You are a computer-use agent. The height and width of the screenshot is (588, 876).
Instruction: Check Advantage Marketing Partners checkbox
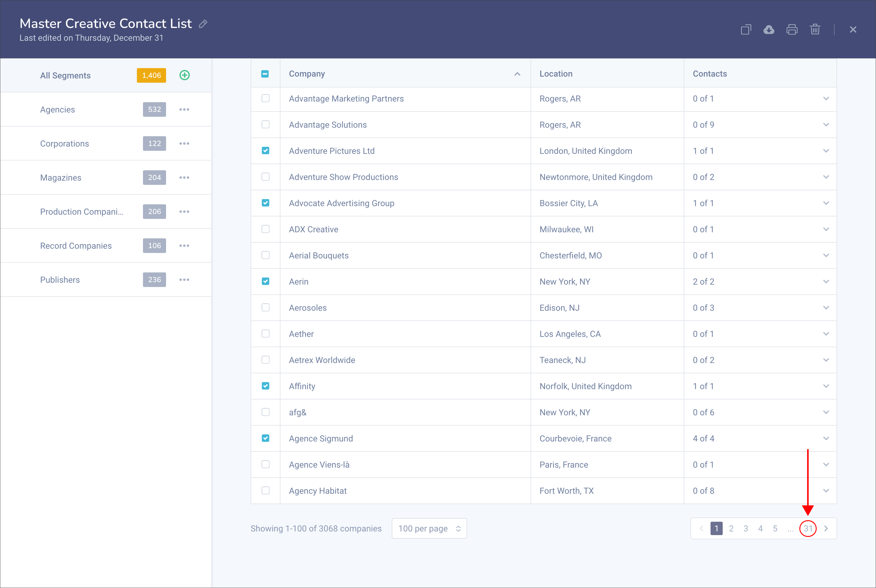coord(266,98)
